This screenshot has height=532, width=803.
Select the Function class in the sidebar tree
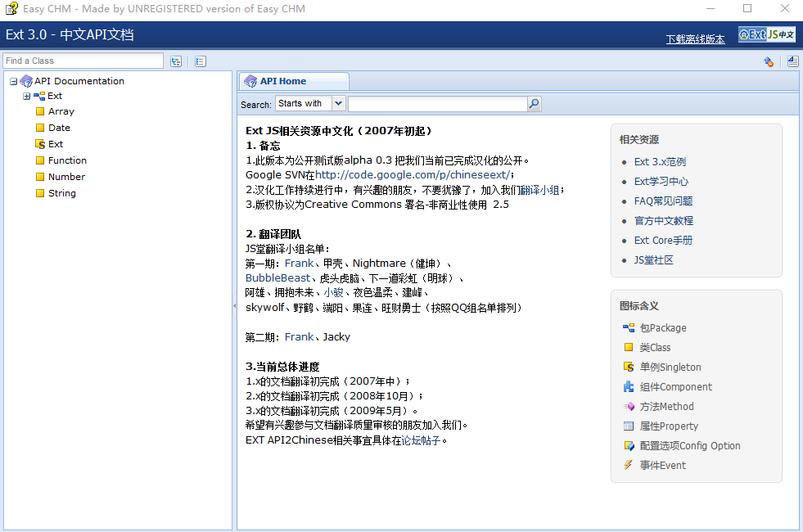61,160
